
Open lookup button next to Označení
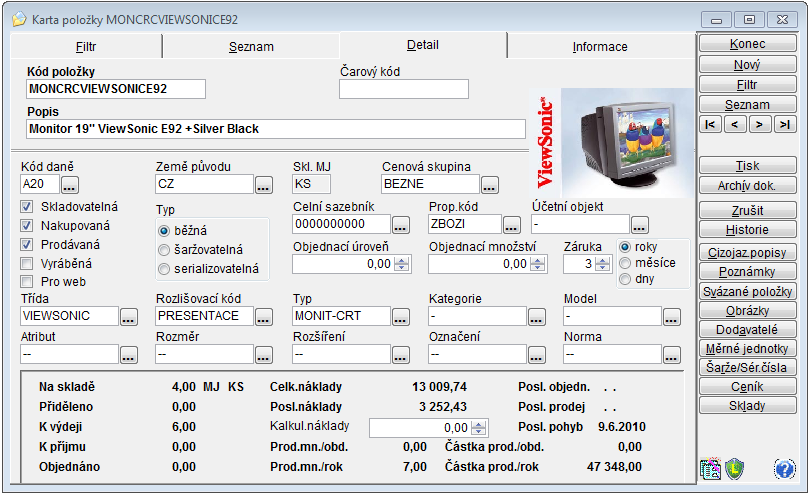537,355
